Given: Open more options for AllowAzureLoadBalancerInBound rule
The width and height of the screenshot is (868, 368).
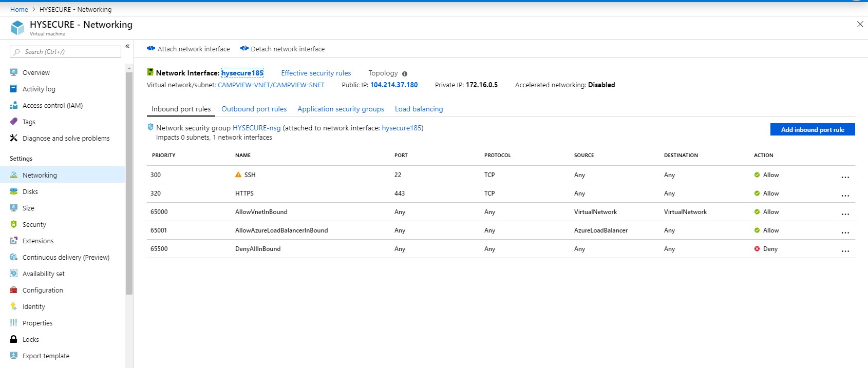Looking at the screenshot, I should click(845, 232).
